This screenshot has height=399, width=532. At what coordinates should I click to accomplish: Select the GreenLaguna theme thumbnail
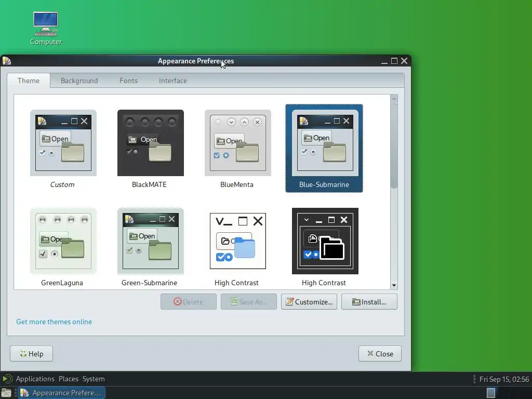coord(63,241)
